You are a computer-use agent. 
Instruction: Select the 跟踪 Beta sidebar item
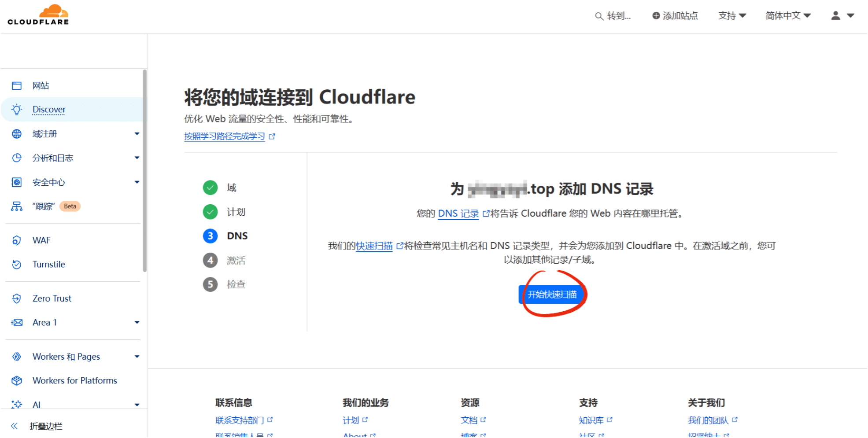[44, 206]
